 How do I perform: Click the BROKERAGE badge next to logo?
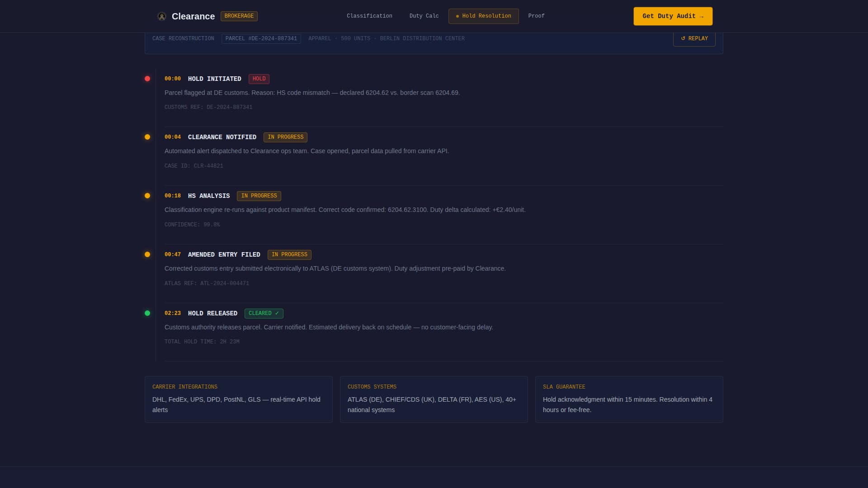pyautogui.click(x=239, y=16)
